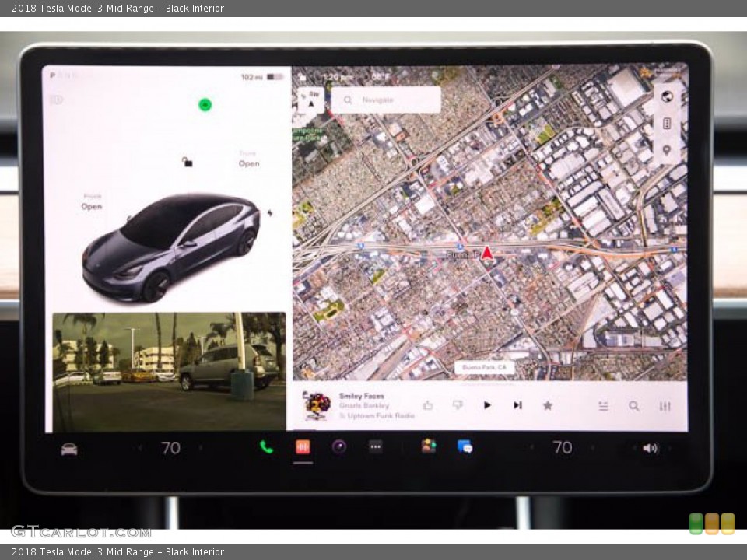
Task: Tap the red vehicle position arrow
Action: point(486,253)
